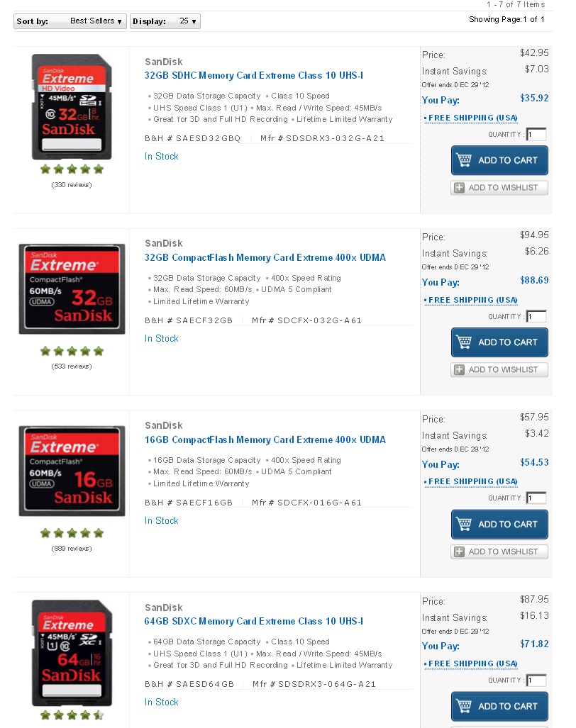Open 64GB SDXC Memory Card Extreme link
576x728 pixels.
pyautogui.click(x=254, y=621)
